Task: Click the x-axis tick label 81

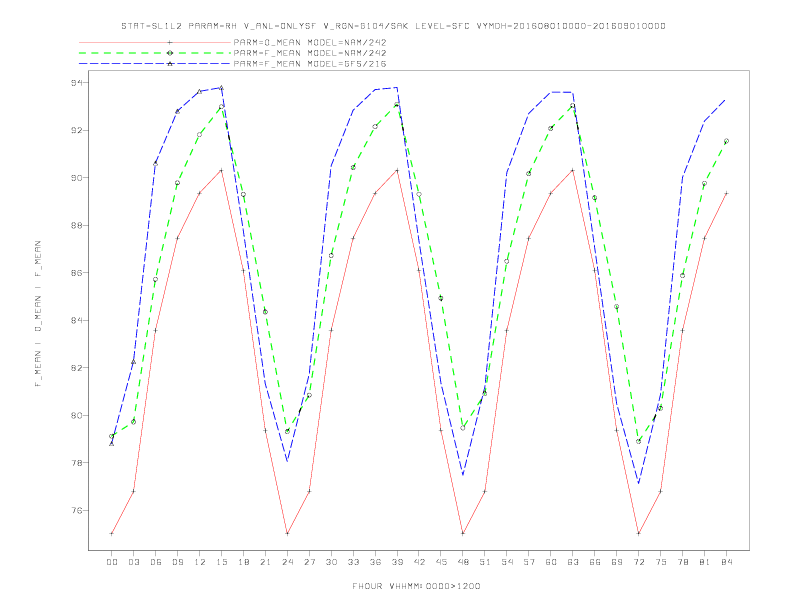Action: pyautogui.click(x=705, y=562)
